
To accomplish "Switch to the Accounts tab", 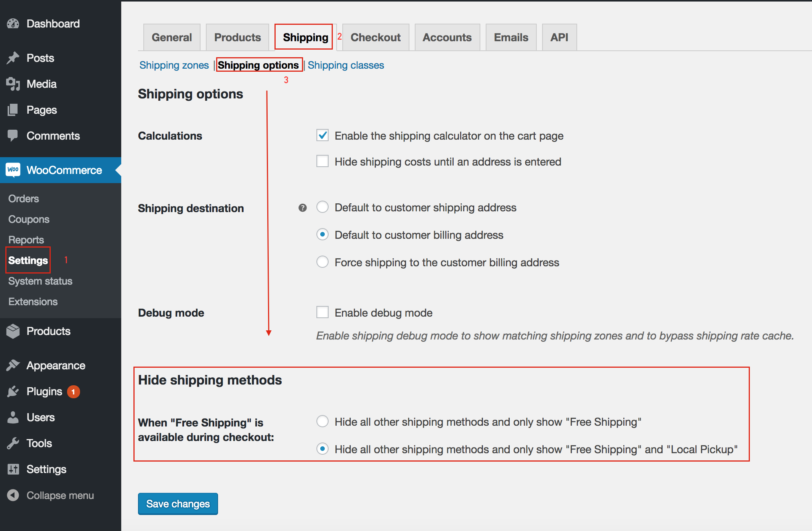I will pos(447,37).
